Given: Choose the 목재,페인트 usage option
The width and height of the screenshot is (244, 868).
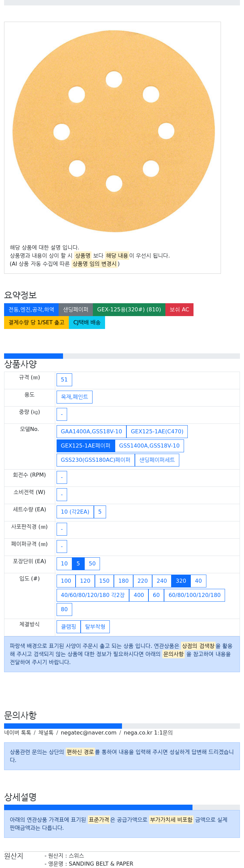Looking at the screenshot, I should (x=74, y=397).
